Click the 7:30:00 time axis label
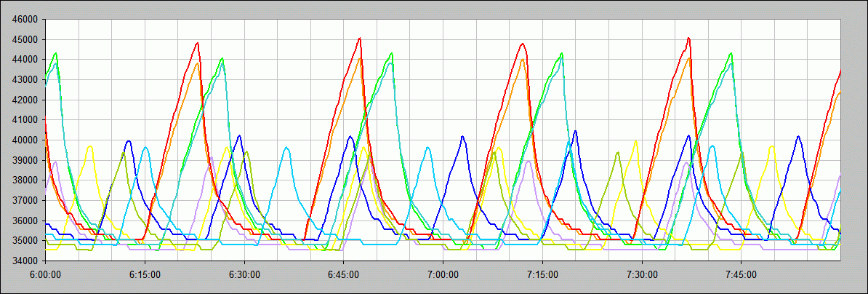 point(642,274)
